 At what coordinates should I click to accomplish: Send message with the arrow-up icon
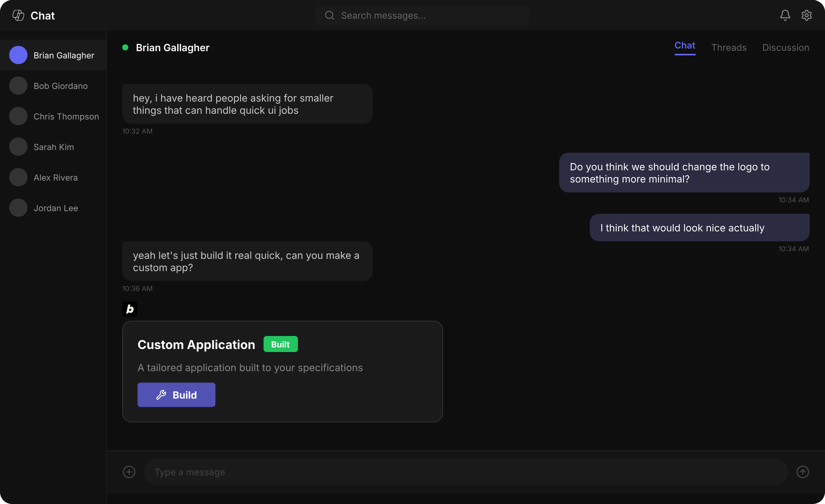click(802, 472)
